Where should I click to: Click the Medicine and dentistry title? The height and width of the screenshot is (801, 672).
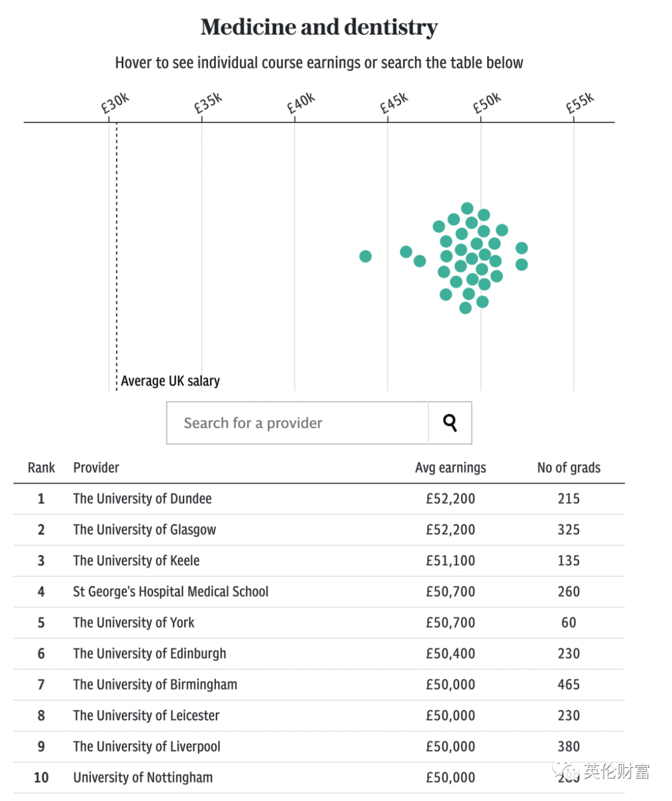pos(319,27)
